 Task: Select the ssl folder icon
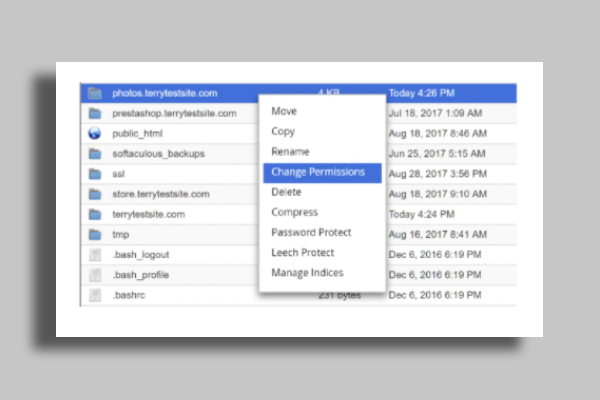click(x=94, y=173)
